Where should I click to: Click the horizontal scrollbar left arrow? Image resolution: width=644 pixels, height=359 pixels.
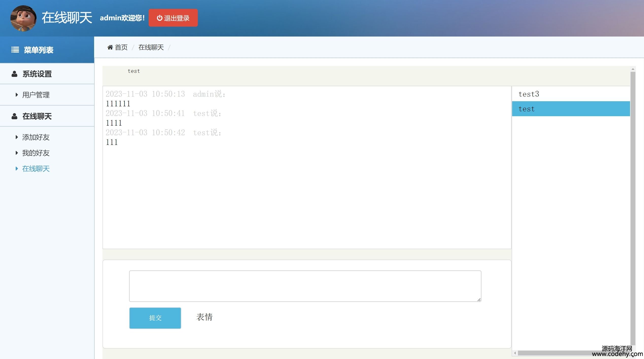coord(515,353)
